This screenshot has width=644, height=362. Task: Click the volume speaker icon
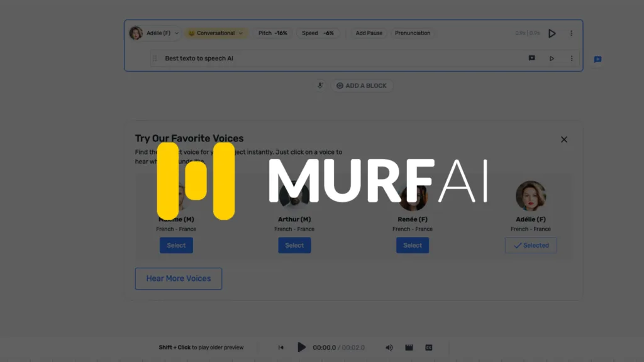coord(389,348)
